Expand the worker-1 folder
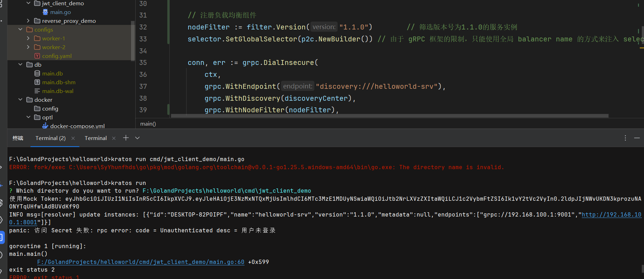 point(28,38)
